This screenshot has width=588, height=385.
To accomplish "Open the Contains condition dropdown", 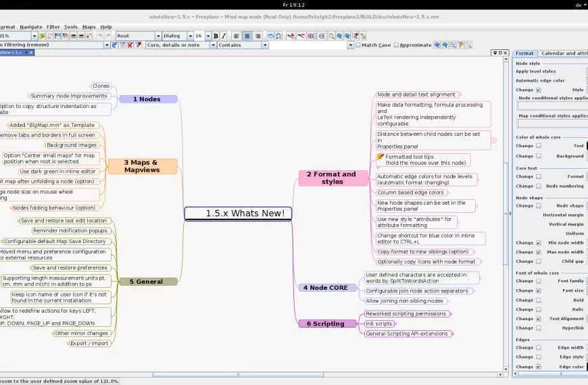I will (265, 45).
